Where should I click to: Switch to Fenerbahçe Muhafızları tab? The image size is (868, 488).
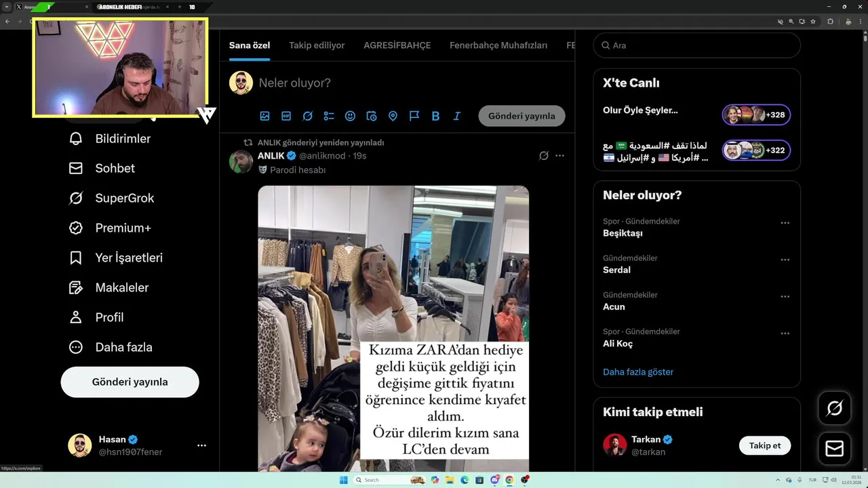click(x=498, y=45)
